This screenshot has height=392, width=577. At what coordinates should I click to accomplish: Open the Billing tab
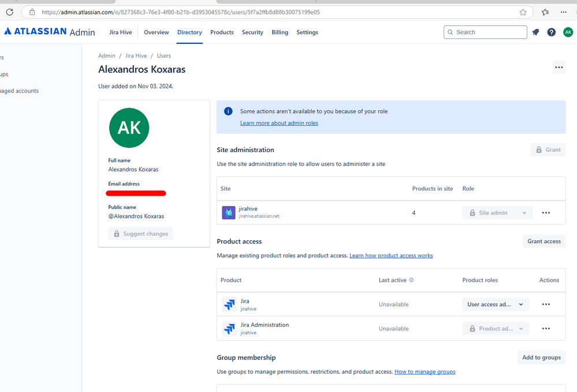click(x=280, y=32)
